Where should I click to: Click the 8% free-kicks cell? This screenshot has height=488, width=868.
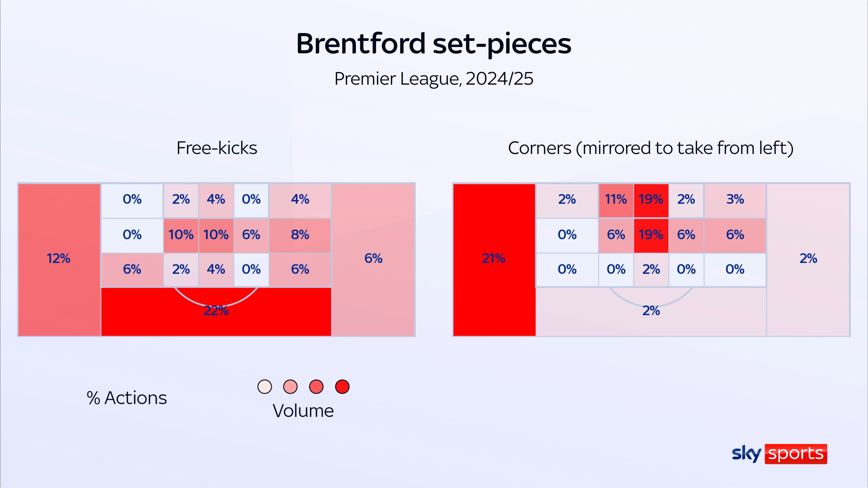(x=300, y=235)
